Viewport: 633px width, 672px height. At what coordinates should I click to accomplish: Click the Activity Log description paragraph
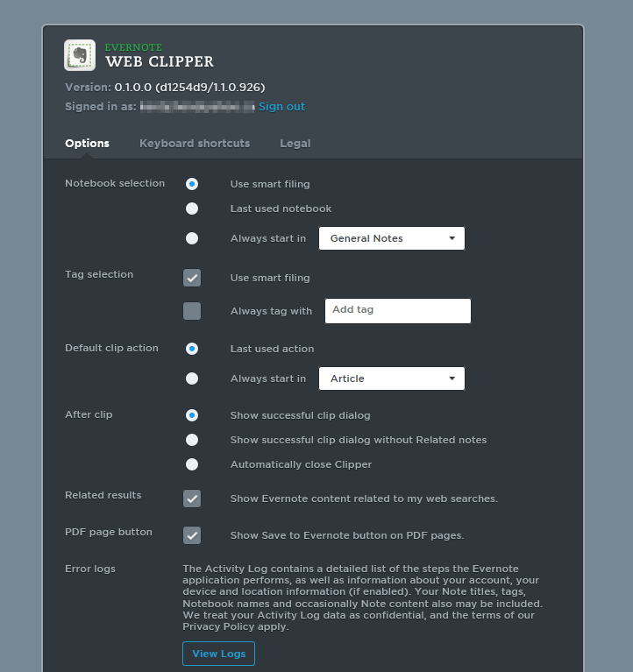pyautogui.click(x=362, y=598)
